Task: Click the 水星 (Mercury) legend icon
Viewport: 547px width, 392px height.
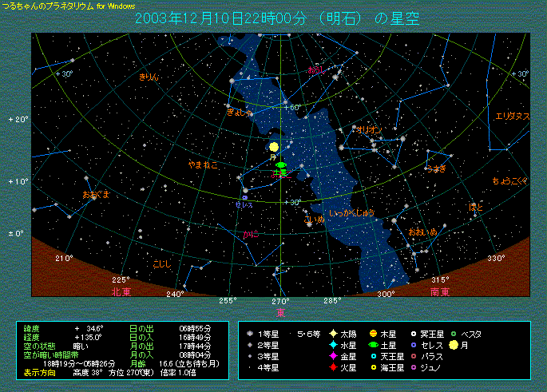Action: (x=332, y=345)
